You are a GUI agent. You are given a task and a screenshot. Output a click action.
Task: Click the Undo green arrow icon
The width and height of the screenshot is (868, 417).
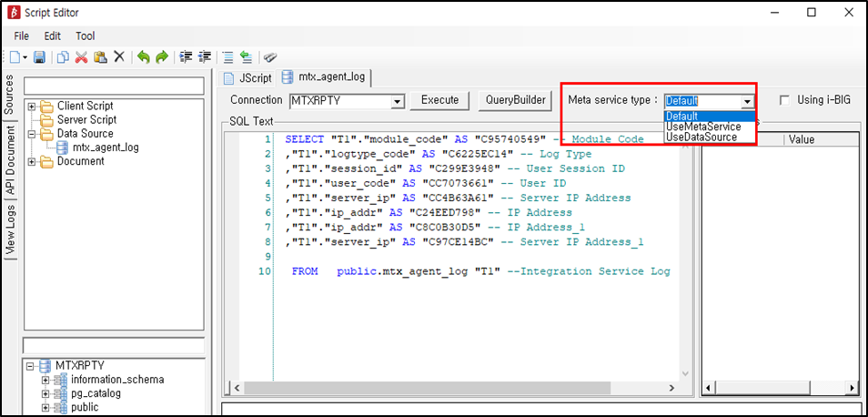pyautogui.click(x=143, y=57)
